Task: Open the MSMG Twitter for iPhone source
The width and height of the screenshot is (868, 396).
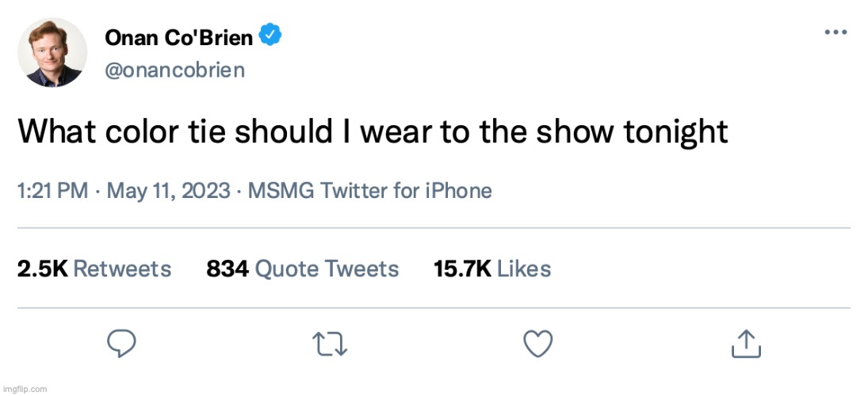Action: 369,191
